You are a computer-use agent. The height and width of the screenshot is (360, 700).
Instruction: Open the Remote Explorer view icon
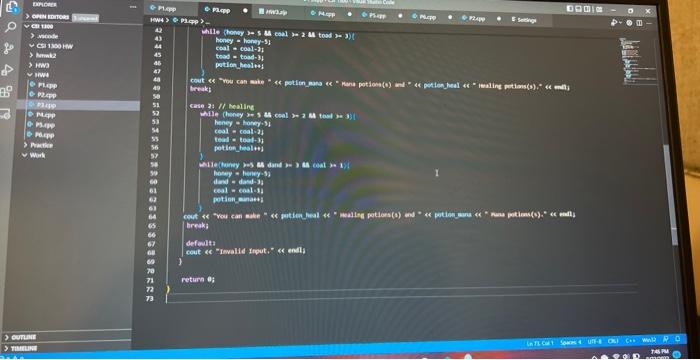coord(5,113)
